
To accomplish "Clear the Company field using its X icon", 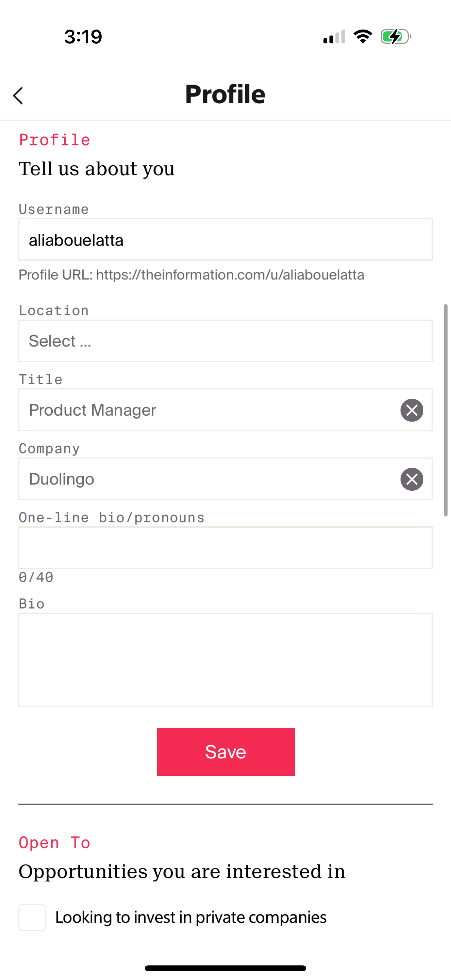I will 411,479.
